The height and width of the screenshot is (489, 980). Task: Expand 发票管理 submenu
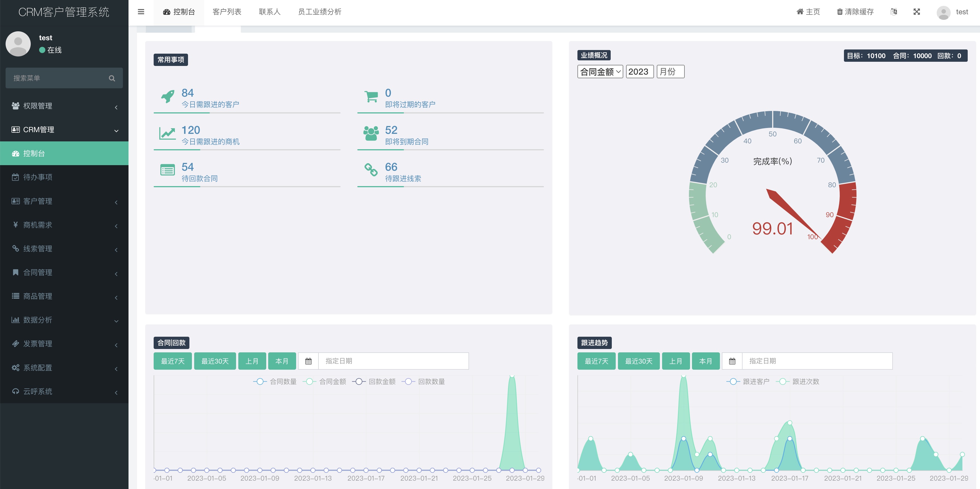(64, 344)
